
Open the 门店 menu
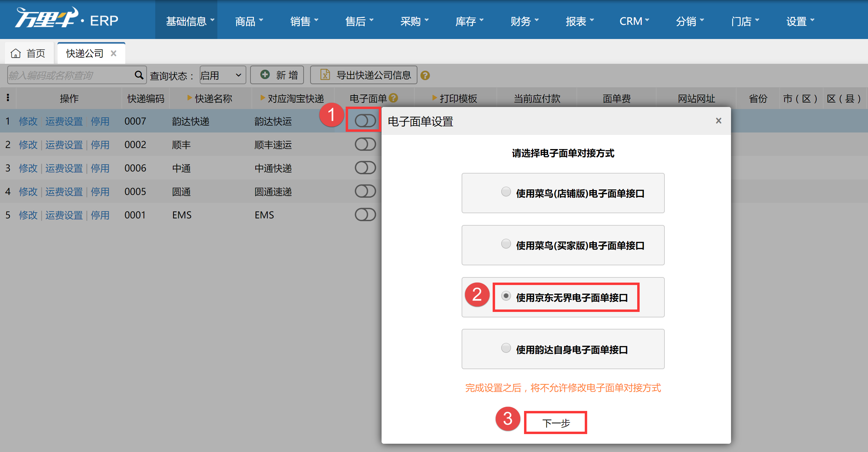[x=745, y=21]
